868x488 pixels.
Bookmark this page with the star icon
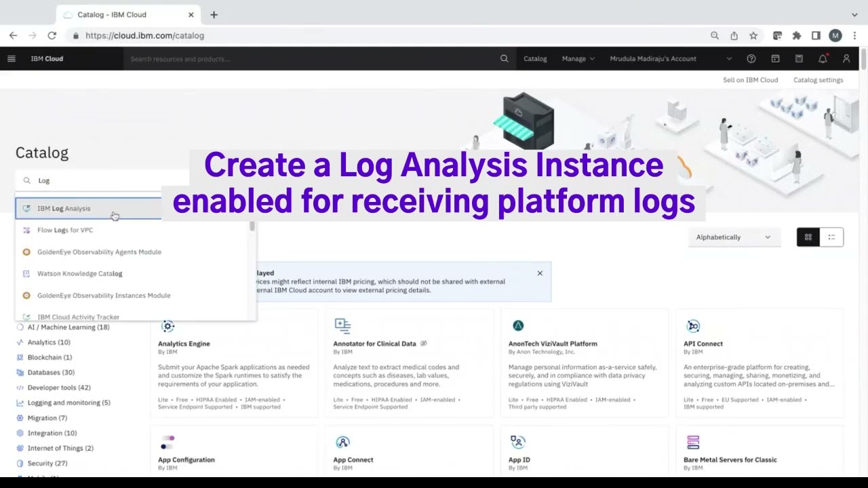(753, 35)
